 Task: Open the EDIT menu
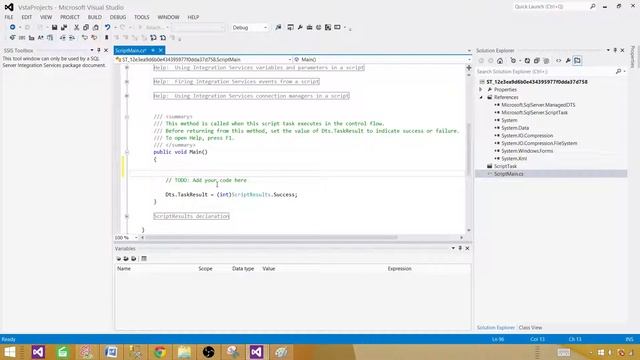pyautogui.click(x=27, y=17)
